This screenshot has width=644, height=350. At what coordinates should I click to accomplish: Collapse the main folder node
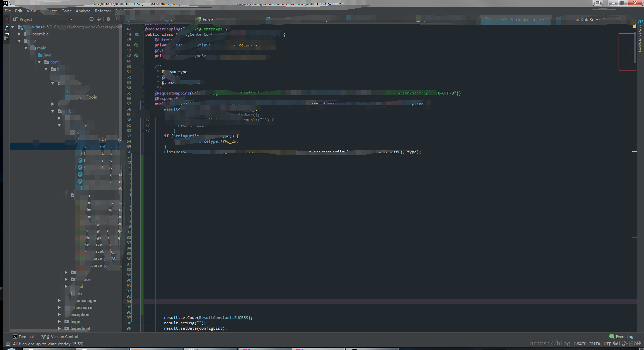(x=26, y=48)
